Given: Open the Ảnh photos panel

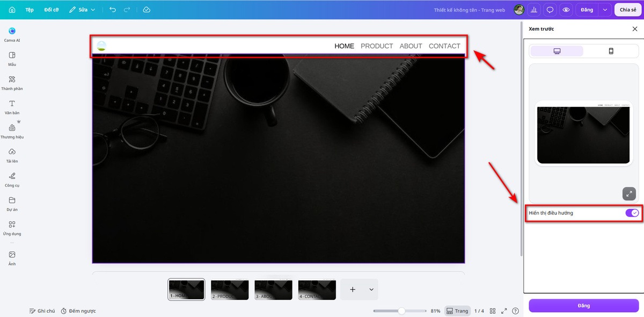Looking at the screenshot, I should [12, 258].
